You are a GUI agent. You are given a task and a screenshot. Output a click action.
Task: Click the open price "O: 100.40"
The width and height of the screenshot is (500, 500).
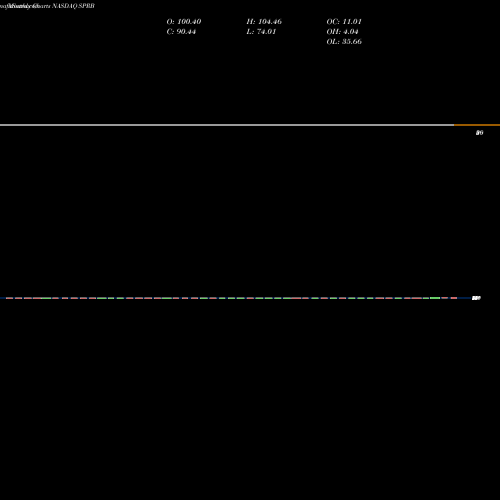tap(184, 22)
